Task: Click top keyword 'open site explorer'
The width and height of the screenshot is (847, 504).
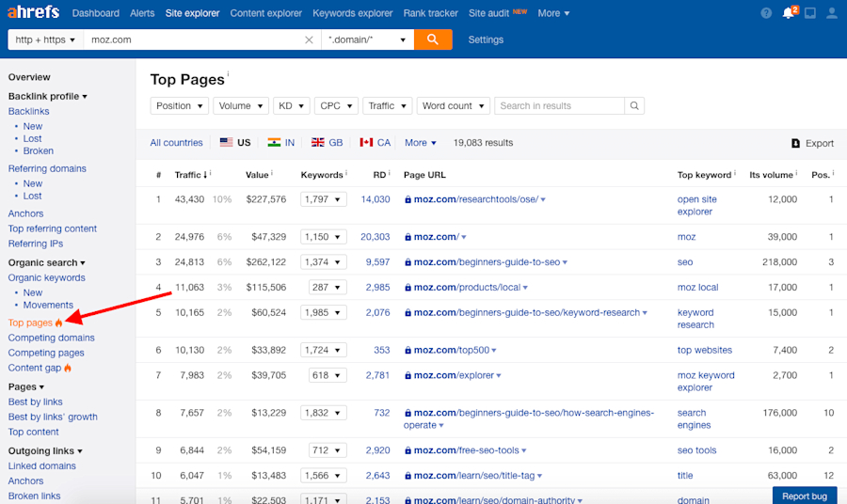Action: point(696,206)
